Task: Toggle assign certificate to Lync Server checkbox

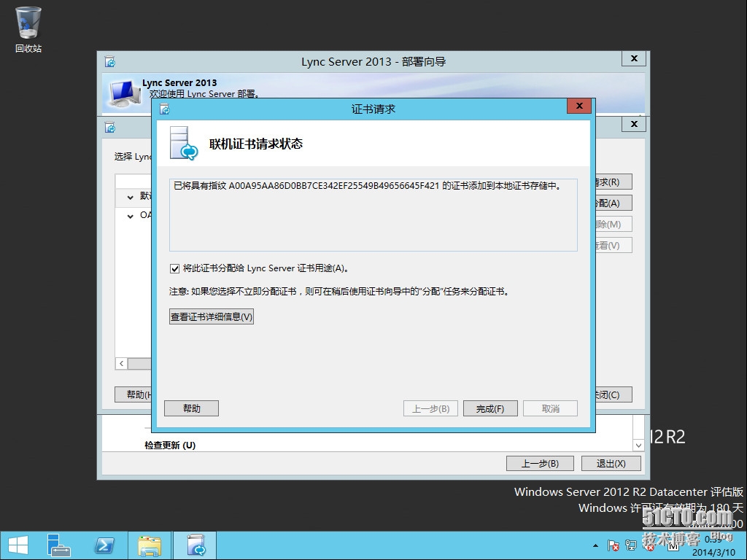Action: [174, 268]
